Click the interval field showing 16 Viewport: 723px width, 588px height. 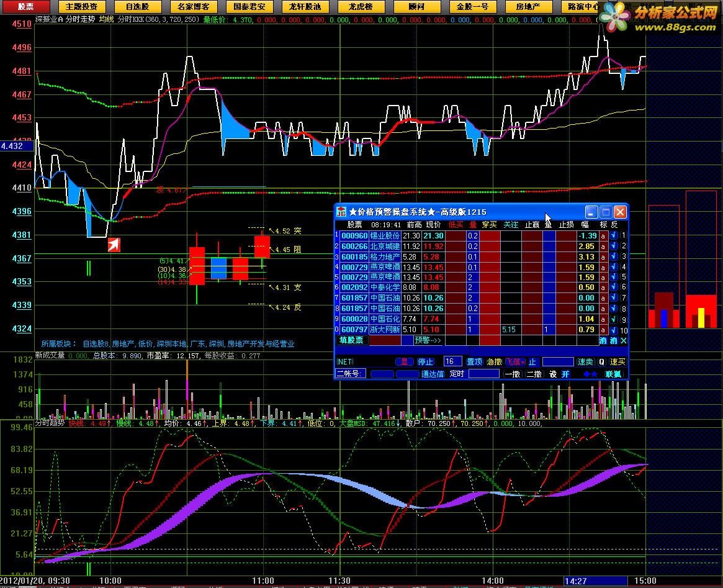[x=452, y=361]
